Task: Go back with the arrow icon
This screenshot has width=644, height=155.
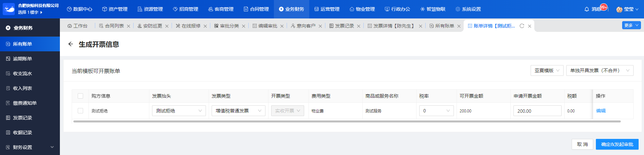Action: pyautogui.click(x=71, y=44)
